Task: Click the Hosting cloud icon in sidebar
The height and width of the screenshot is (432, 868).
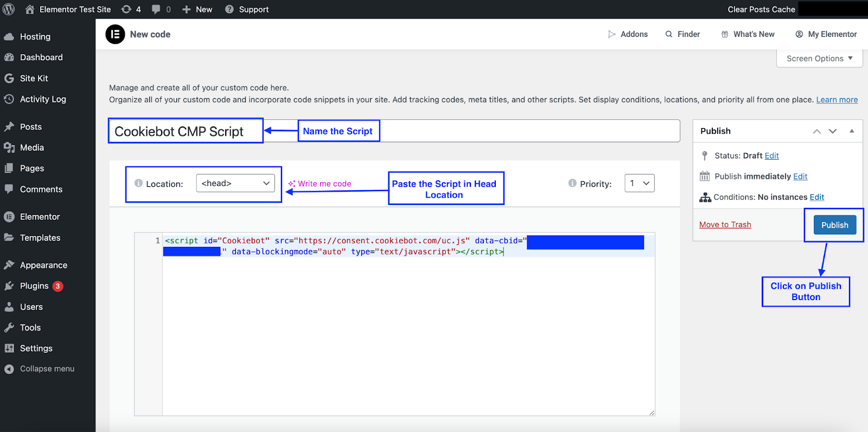Action: 9,37
